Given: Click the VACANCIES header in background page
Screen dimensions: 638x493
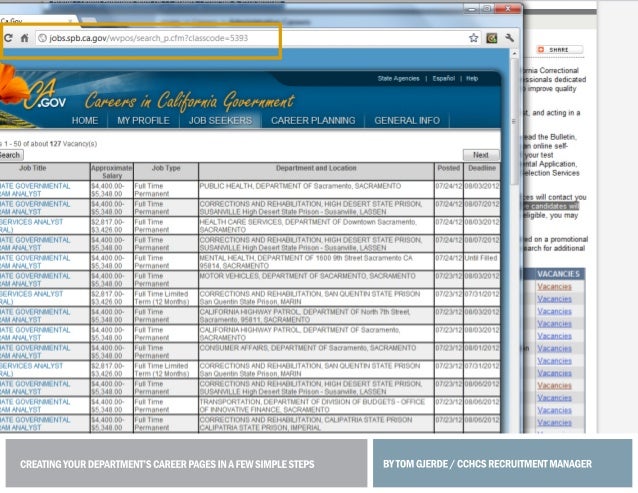Looking at the screenshot, I should point(558,274).
